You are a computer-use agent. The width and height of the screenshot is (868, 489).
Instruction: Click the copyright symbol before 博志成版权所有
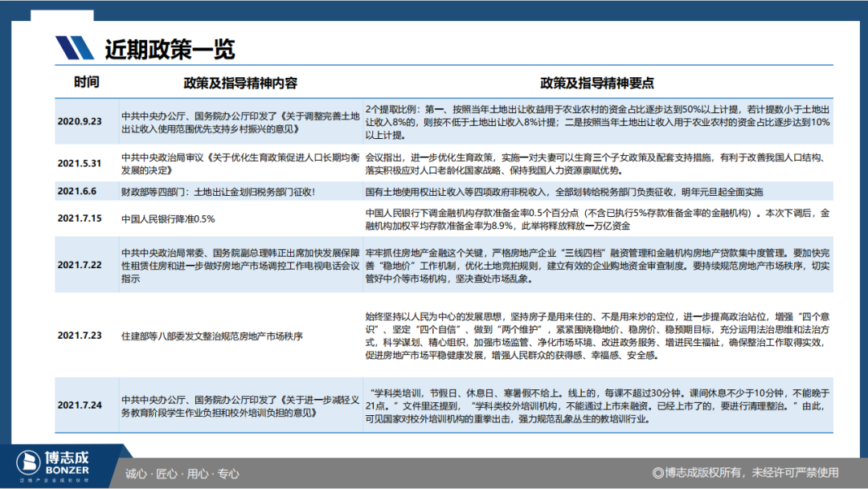point(657,473)
